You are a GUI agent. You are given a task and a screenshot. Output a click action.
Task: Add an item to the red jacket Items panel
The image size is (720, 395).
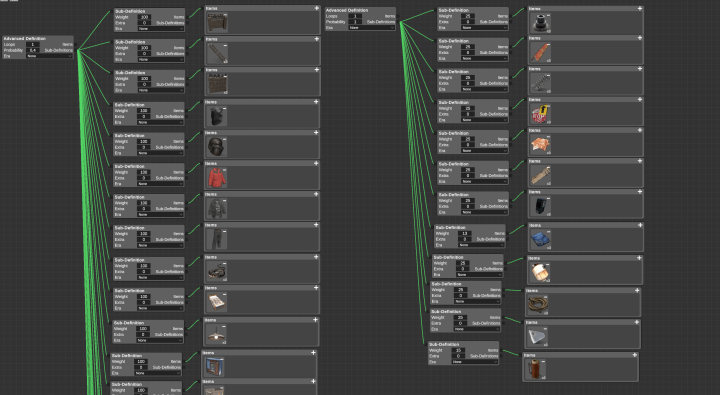coord(316,163)
